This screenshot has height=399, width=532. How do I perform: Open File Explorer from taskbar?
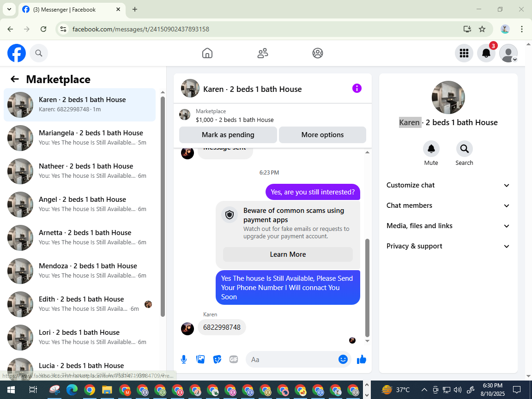(107, 390)
